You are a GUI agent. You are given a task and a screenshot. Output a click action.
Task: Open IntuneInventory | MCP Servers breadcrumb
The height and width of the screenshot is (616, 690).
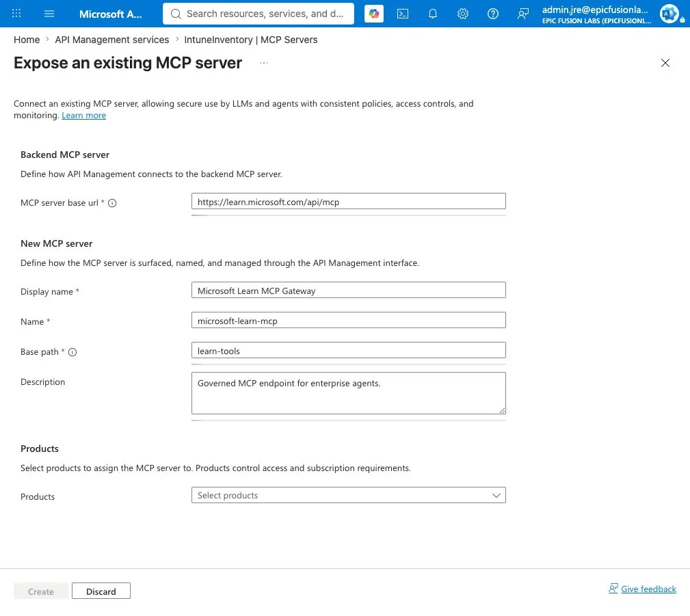(x=250, y=40)
